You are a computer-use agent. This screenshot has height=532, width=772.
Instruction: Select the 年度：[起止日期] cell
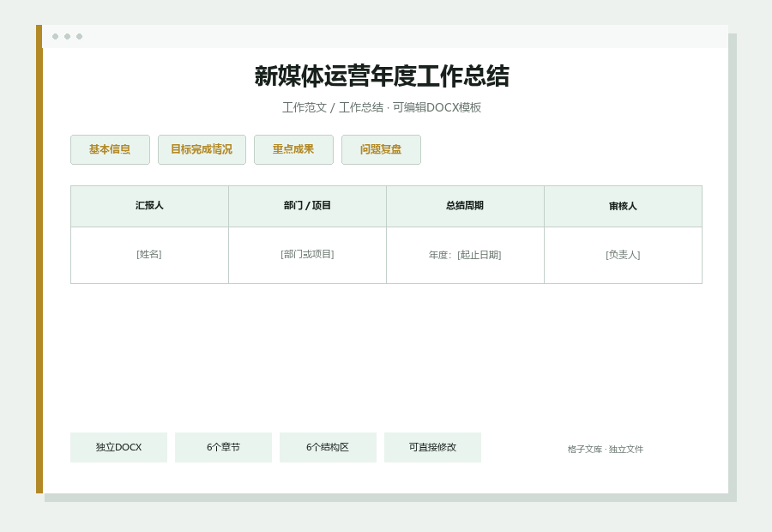tap(465, 255)
